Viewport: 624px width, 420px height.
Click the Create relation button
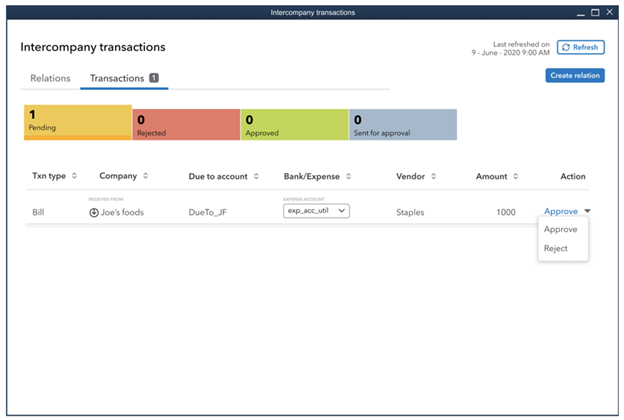pyautogui.click(x=575, y=75)
